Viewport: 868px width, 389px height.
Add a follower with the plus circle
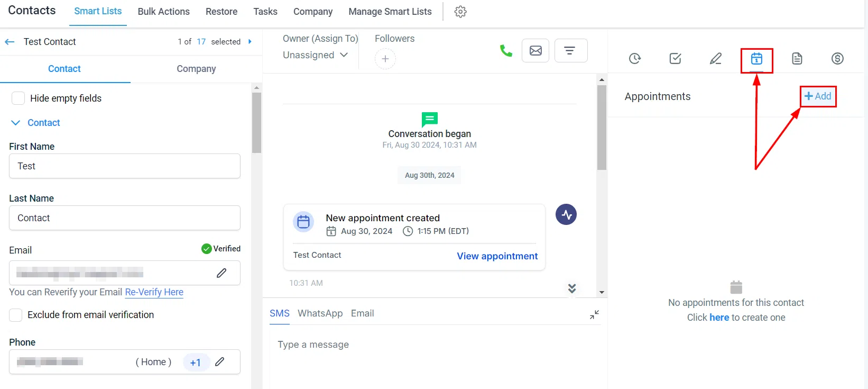point(385,59)
